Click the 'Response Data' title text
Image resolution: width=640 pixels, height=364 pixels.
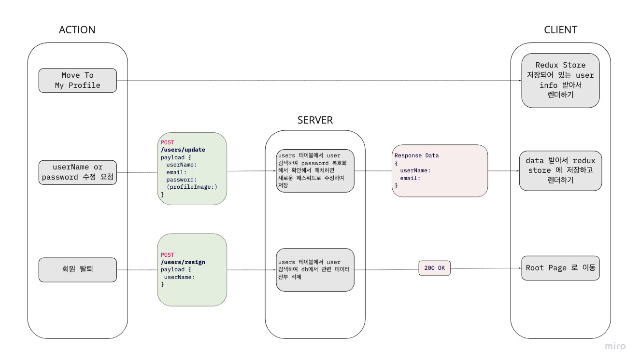417,155
